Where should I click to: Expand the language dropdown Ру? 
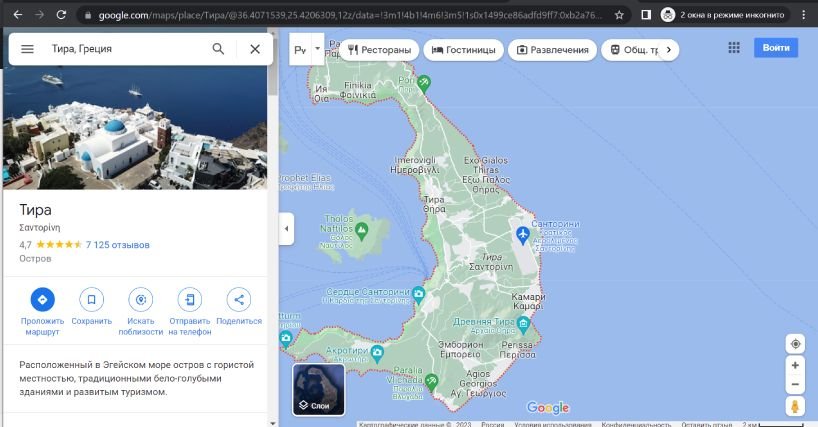point(305,49)
